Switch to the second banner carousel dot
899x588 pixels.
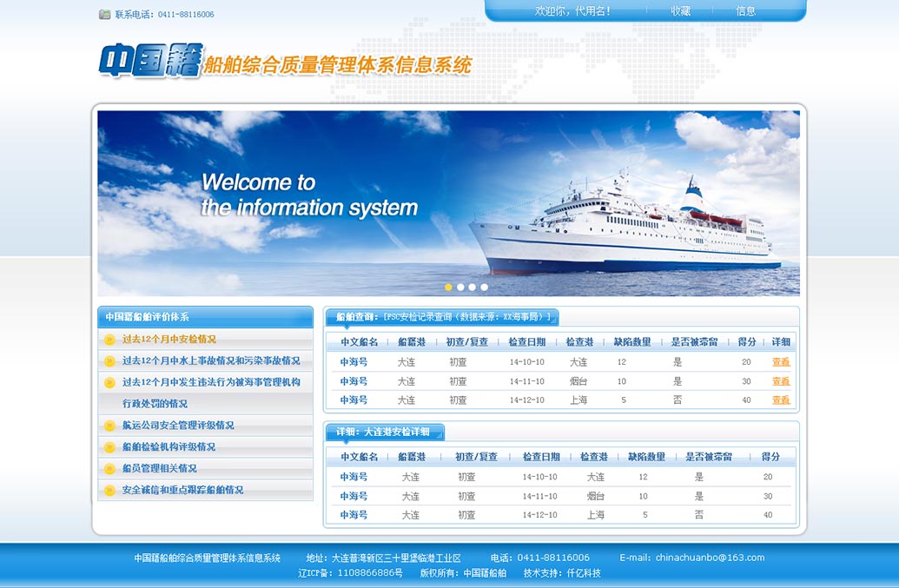[460, 287]
